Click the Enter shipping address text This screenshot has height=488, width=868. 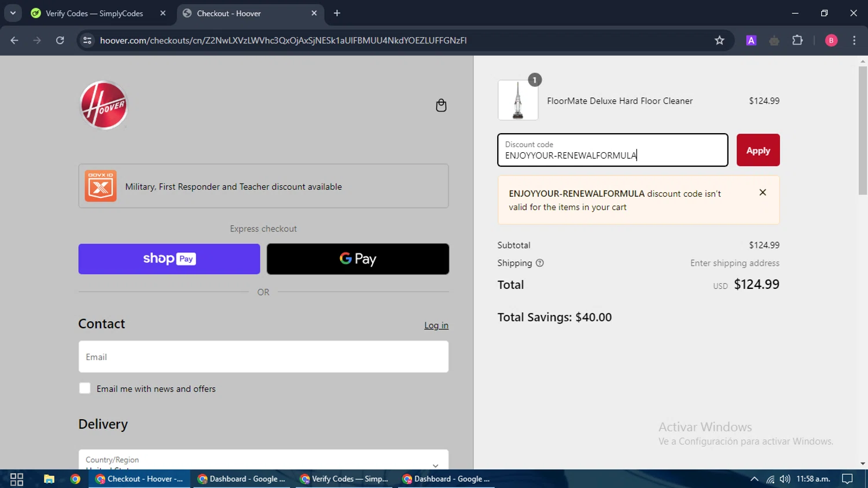click(735, 263)
